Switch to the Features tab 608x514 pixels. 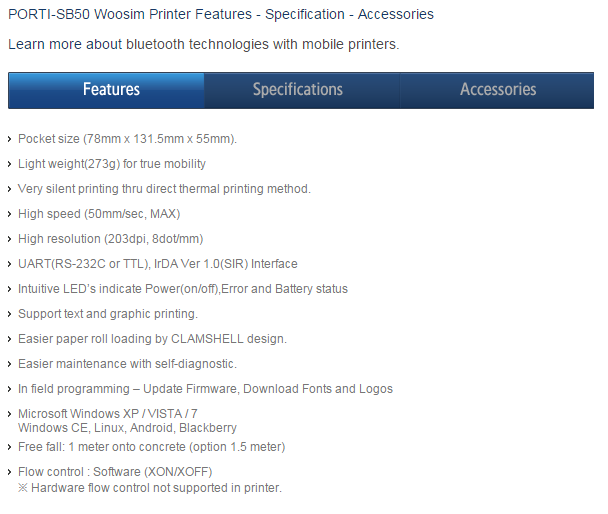[x=106, y=90]
